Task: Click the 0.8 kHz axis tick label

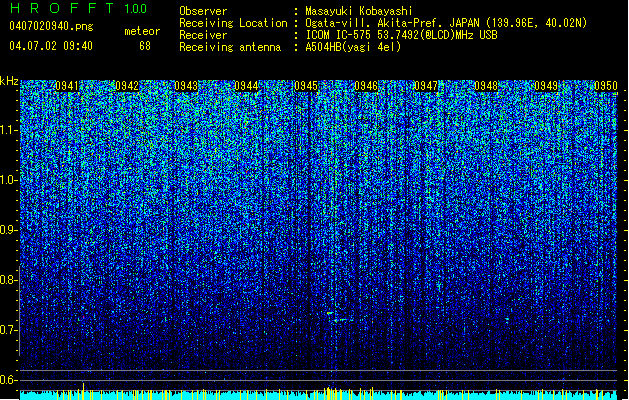Action: pyautogui.click(x=8, y=280)
